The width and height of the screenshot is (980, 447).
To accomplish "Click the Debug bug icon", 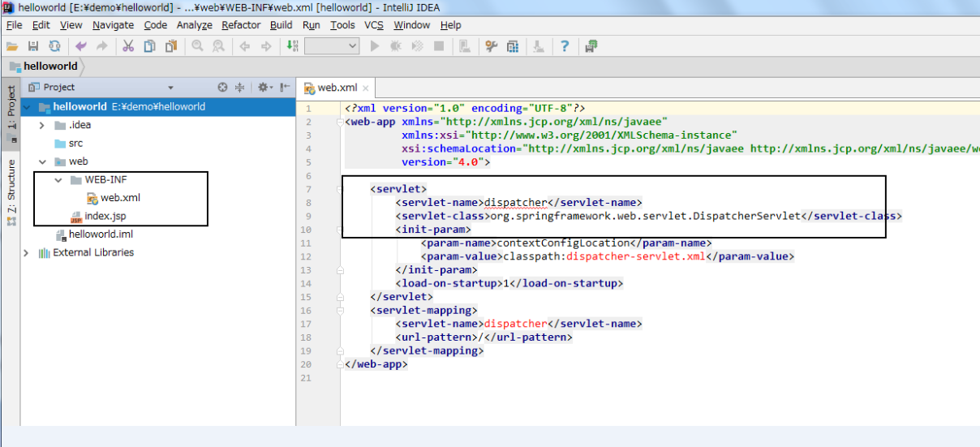I will (x=396, y=46).
